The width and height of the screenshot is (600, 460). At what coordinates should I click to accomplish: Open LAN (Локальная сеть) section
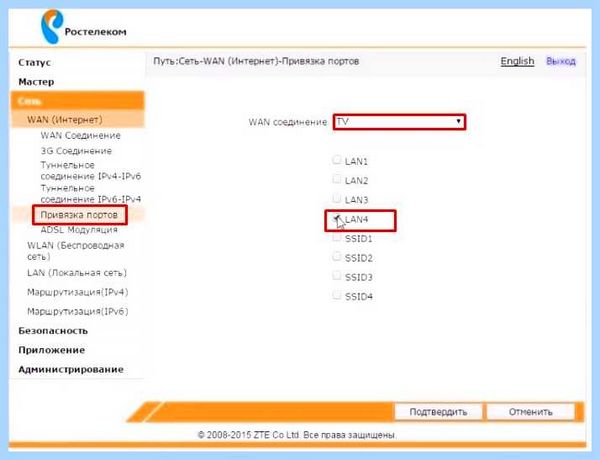point(77,273)
